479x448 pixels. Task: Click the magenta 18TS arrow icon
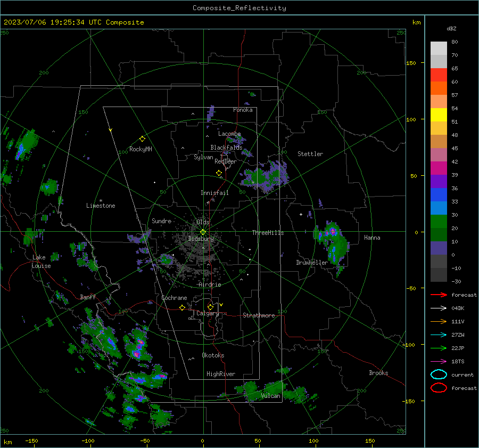439,362
